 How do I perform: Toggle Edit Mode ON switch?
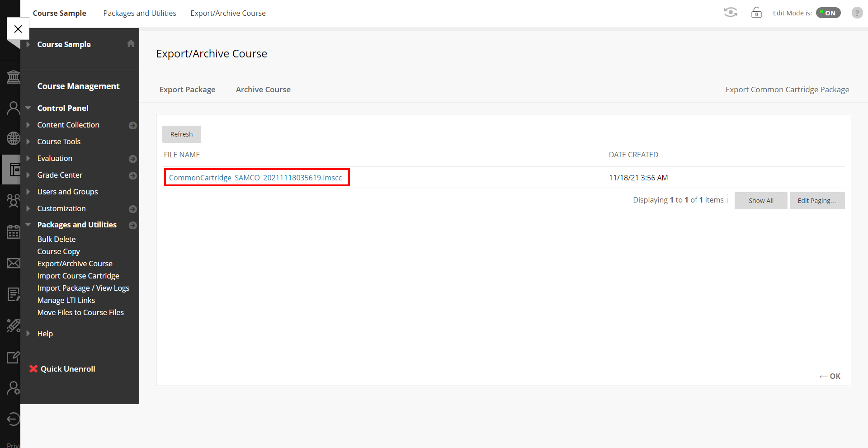pos(828,13)
